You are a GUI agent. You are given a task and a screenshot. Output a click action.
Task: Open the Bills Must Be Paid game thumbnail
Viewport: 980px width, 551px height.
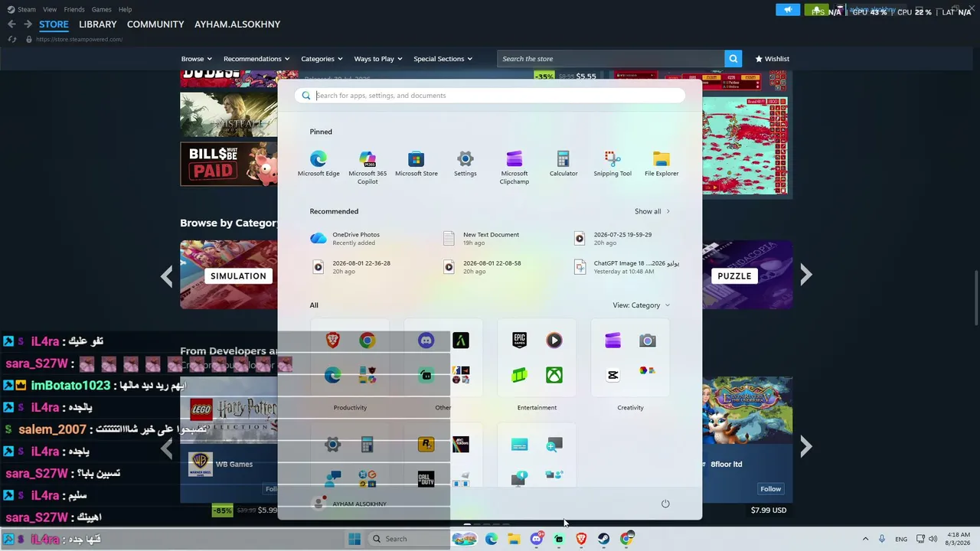[x=229, y=164]
